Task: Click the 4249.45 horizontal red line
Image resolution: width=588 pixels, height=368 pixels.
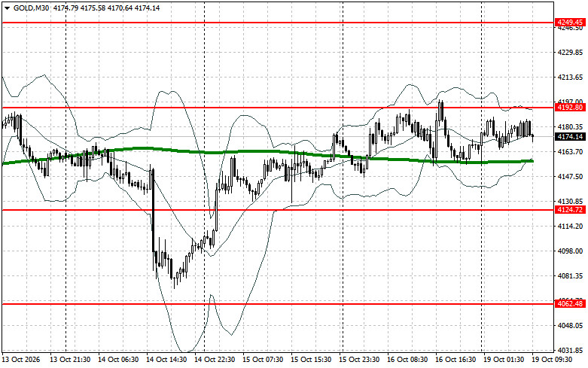Action: point(278,23)
